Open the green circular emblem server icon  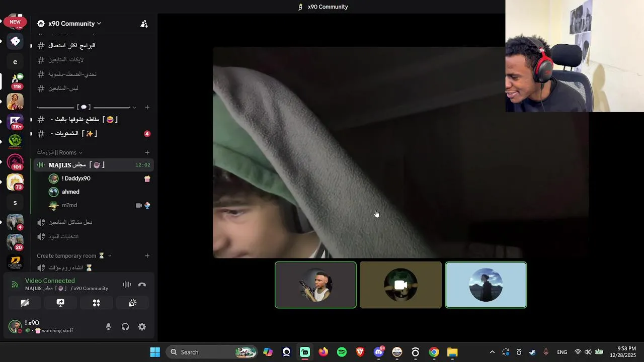click(x=15, y=141)
